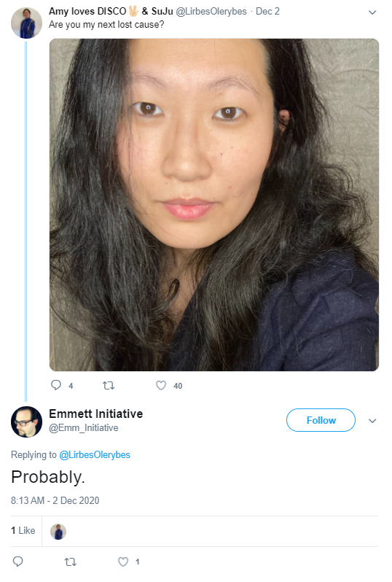
Task: Retweet Emmett Initiative's reply
Action: (x=71, y=562)
